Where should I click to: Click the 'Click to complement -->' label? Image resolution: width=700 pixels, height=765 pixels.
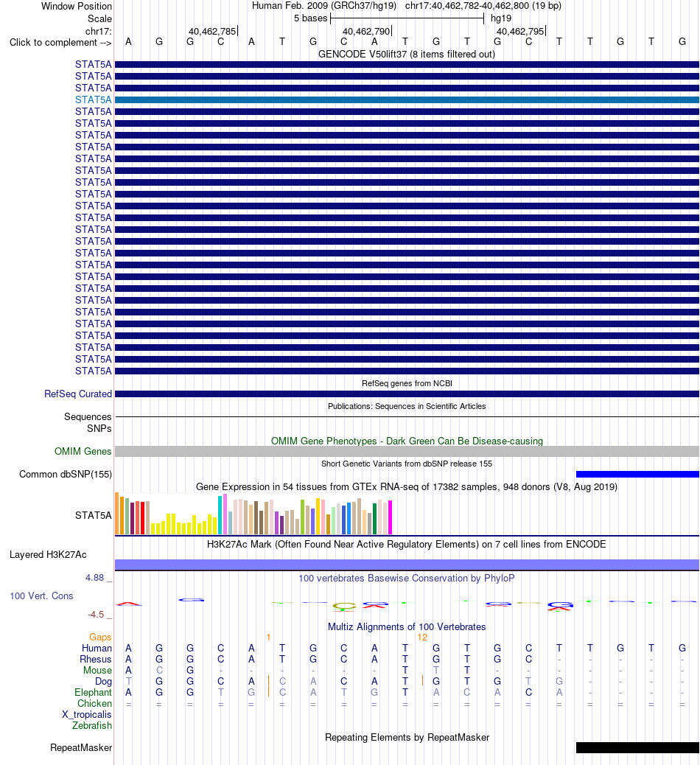60,43
